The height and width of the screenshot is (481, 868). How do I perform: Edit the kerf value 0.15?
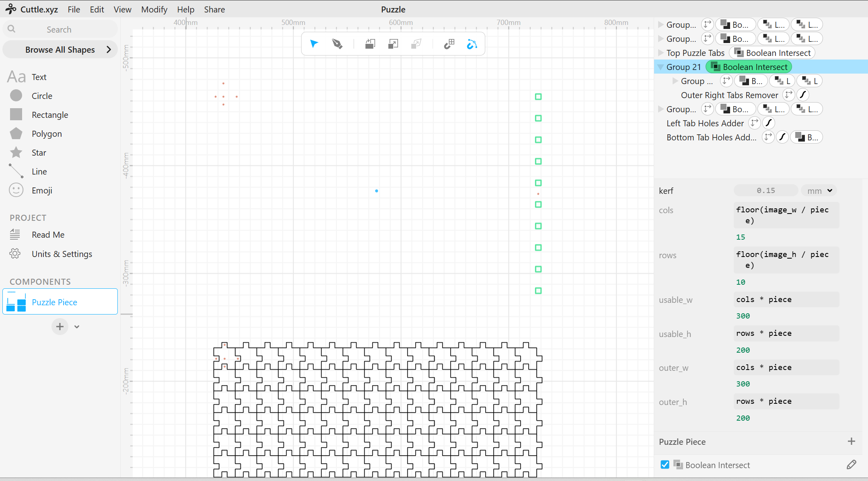click(x=765, y=191)
